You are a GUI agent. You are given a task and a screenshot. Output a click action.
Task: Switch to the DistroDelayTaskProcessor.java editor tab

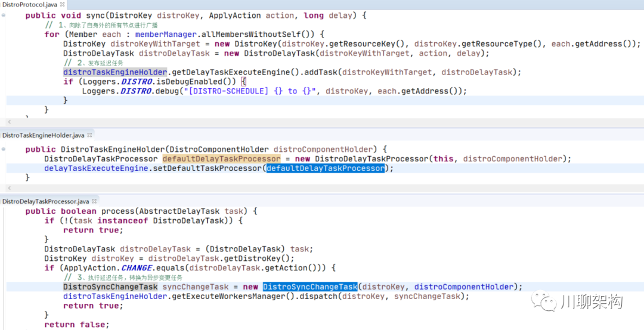45,201
